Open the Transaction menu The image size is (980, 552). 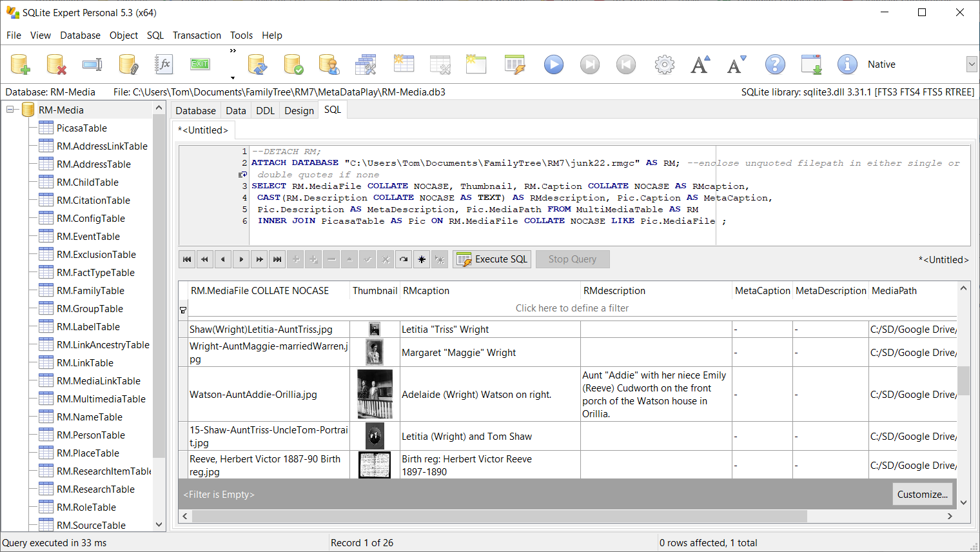(x=197, y=35)
